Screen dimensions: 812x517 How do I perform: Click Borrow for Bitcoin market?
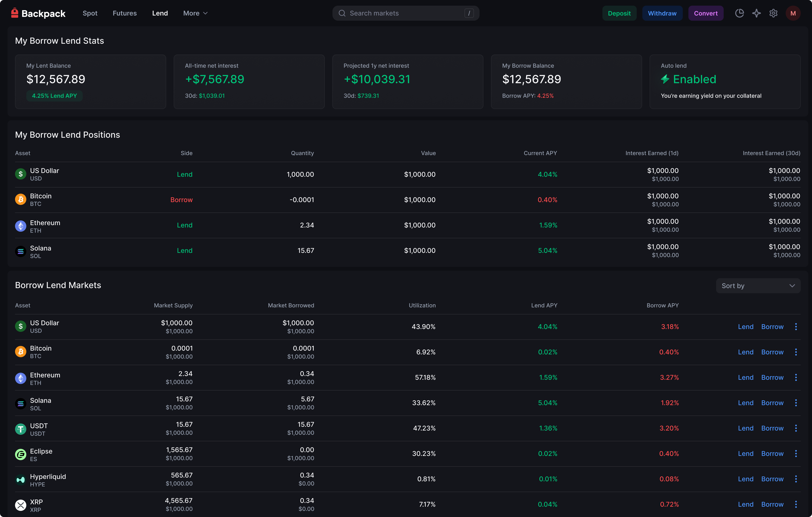pyautogui.click(x=772, y=352)
